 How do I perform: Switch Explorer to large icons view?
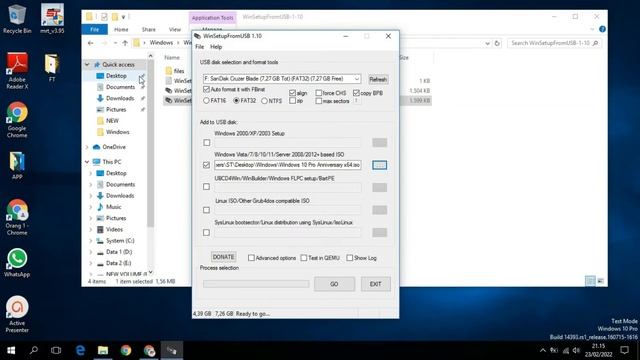[600, 281]
